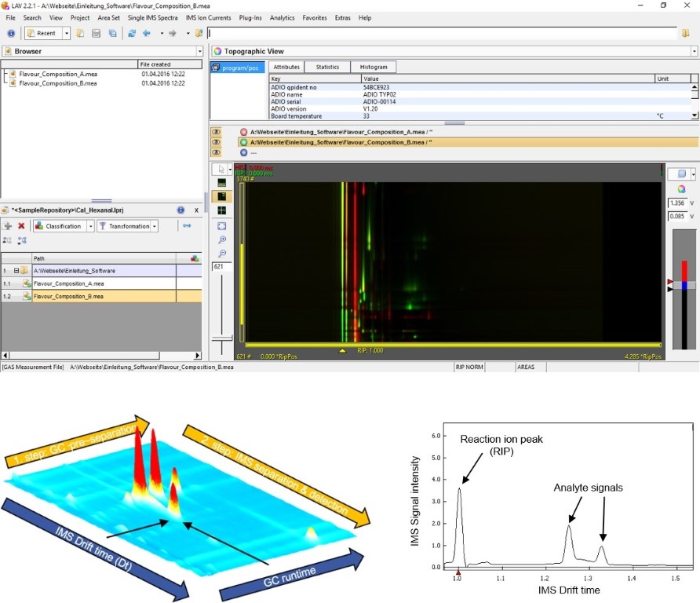The height and width of the screenshot is (603, 700).
Task: Open the back history dropdown arrow
Action: coord(162,33)
